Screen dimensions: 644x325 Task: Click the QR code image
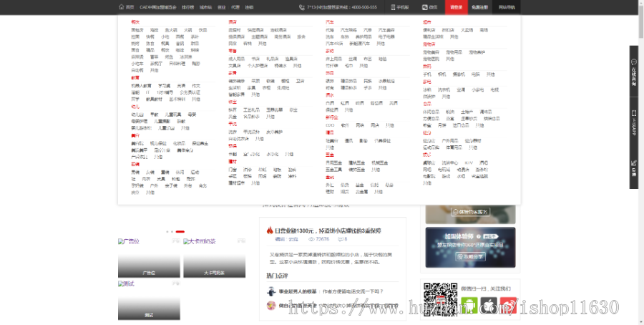(441, 299)
